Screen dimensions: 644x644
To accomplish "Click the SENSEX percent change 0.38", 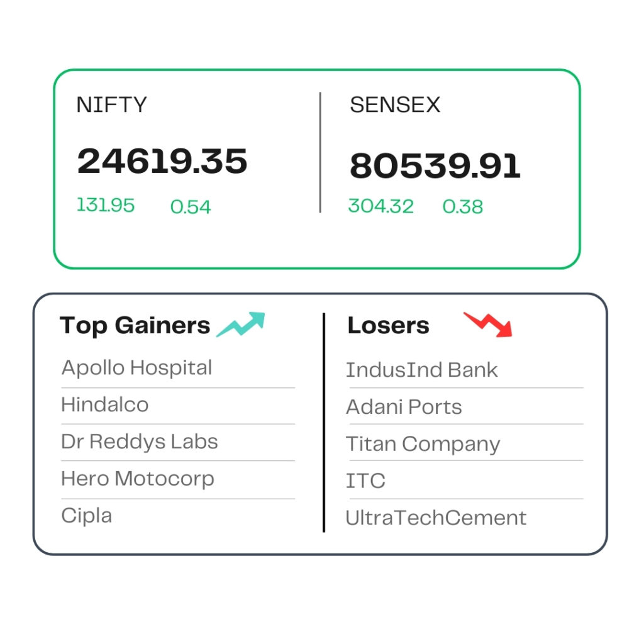I will click(x=462, y=206).
